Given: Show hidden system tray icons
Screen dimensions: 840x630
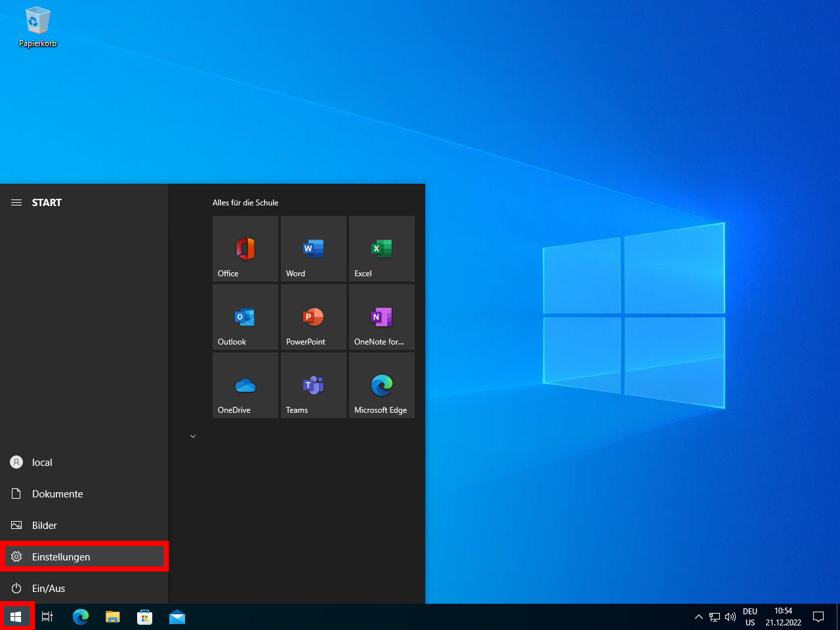Looking at the screenshot, I should pos(698,617).
